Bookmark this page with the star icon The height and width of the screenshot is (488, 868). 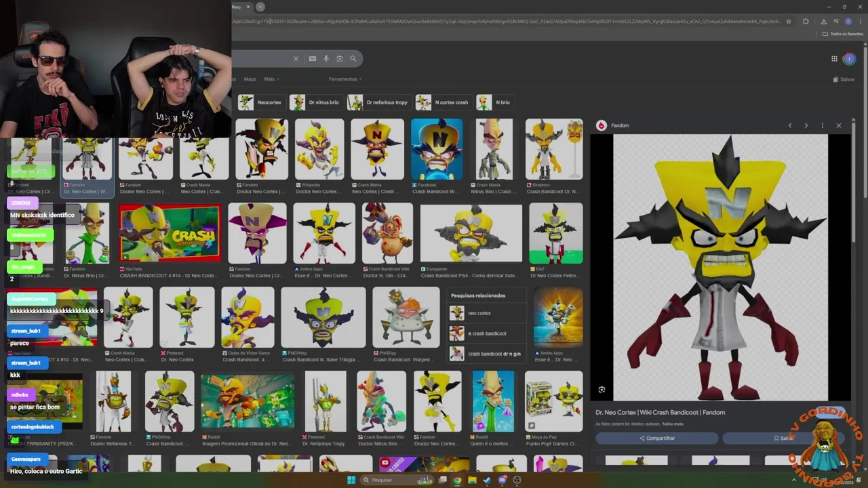point(789,22)
